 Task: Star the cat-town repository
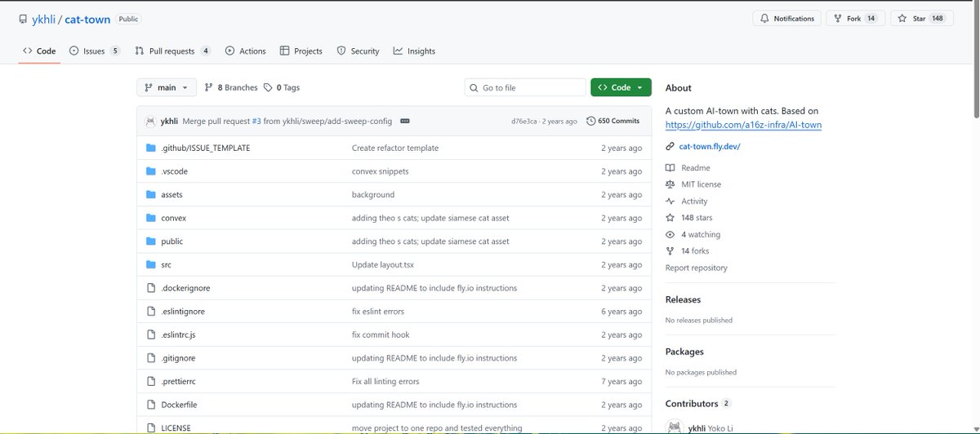tap(913, 19)
